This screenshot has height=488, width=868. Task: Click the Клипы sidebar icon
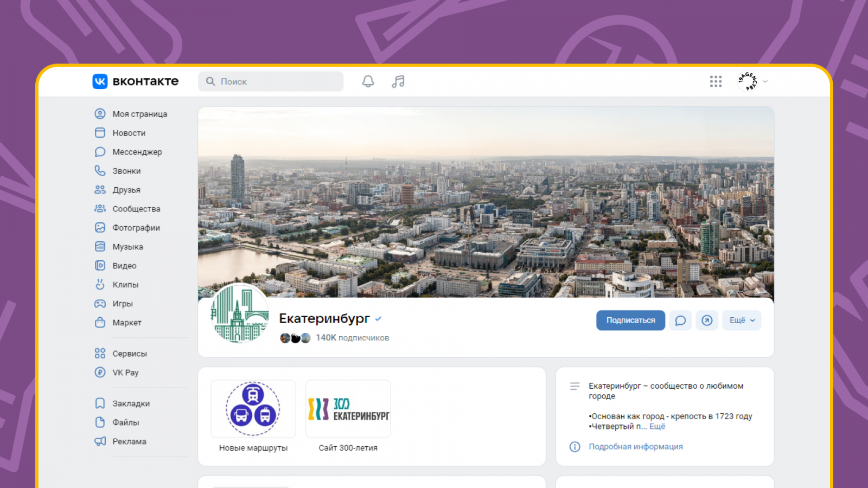100,285
